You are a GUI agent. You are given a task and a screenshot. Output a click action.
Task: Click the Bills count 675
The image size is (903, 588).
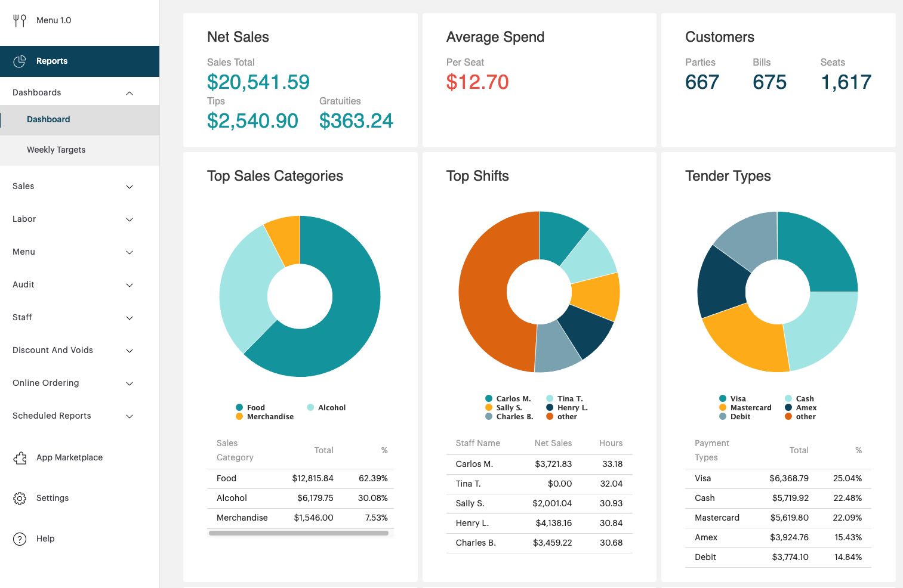770,82
